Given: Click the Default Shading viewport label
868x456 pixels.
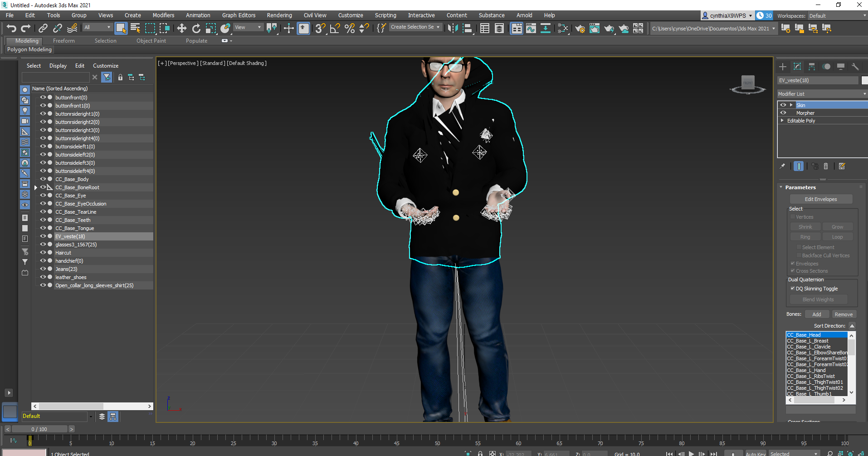Looking at the screenshot, I should tap(247, 63).
